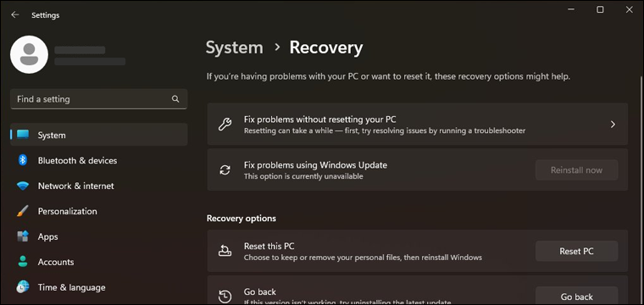
Task: Maximize the Settings window
Action: click(600, 9)
